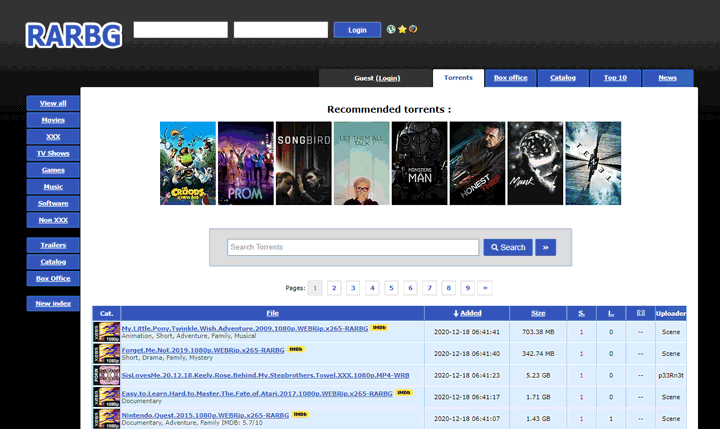
Task: Click IMDb badge on Forget Me Not row
Action: point(296,350)
